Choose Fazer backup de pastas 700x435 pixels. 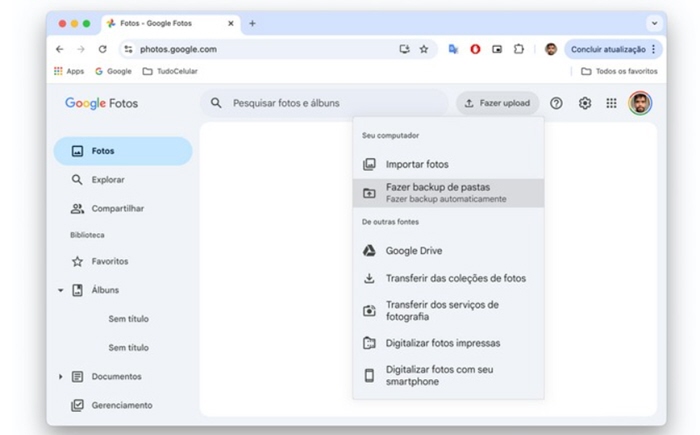point(448,193)
